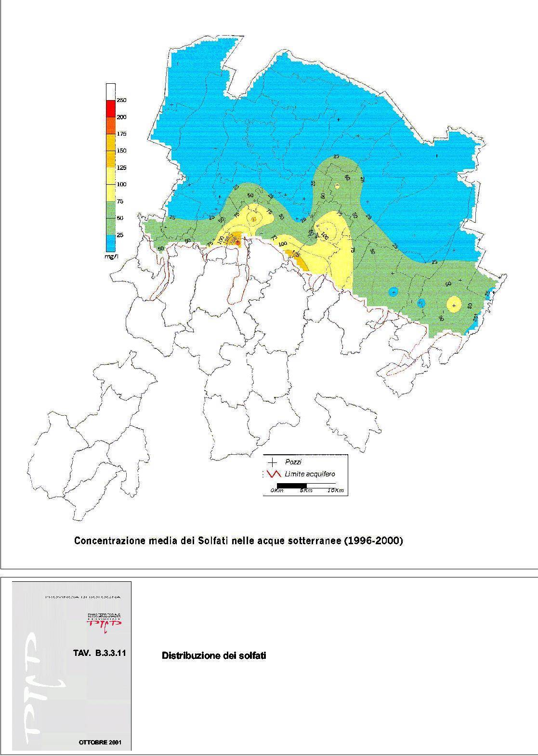Click the "Concentrazione media dei Solfati" map title

[x=152, y=541]
